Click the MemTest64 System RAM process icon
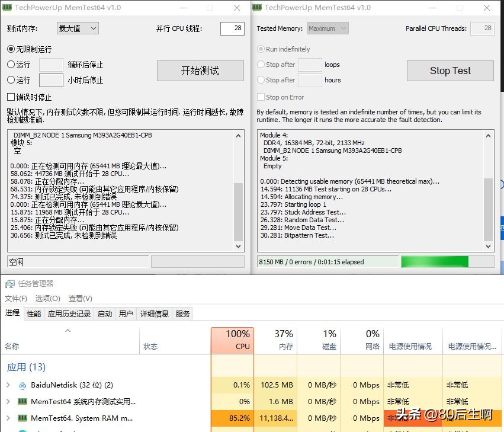The width and height of the screenshot is (504, 432). point(23,418)
